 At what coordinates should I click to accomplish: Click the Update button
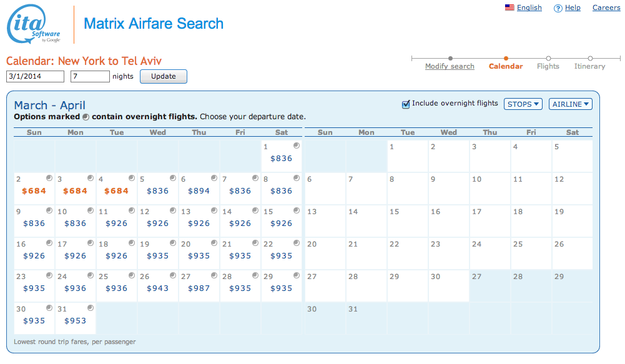164,76
